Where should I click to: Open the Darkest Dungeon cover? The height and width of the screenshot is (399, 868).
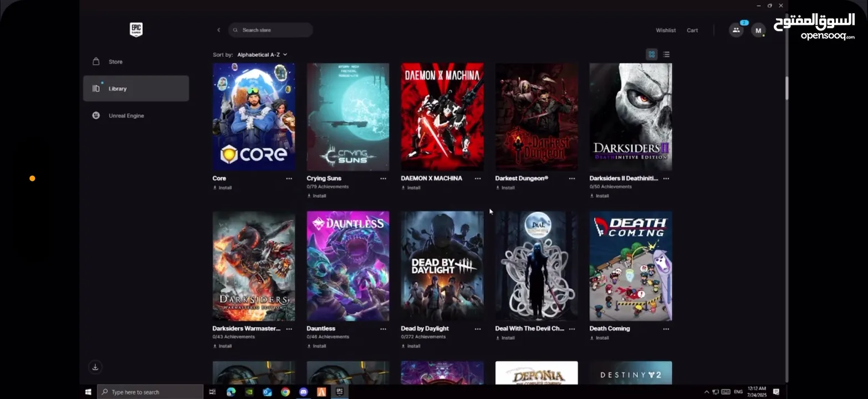pos(537,116)
